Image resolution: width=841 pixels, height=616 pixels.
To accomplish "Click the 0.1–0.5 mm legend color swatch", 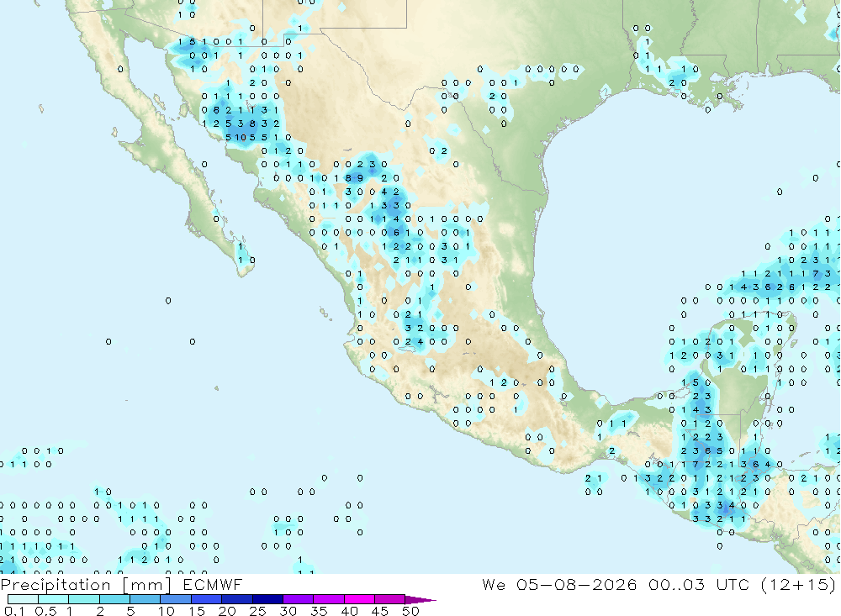I will (23, 599).
